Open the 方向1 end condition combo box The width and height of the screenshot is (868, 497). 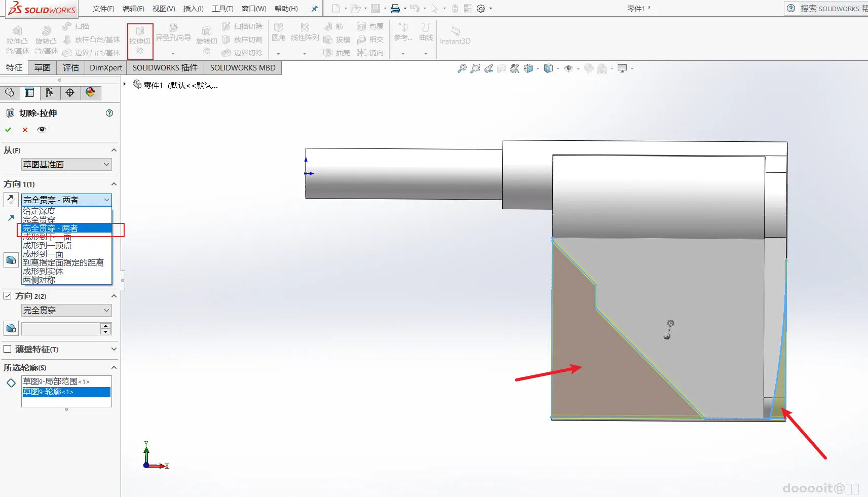[x=66, y=200]
